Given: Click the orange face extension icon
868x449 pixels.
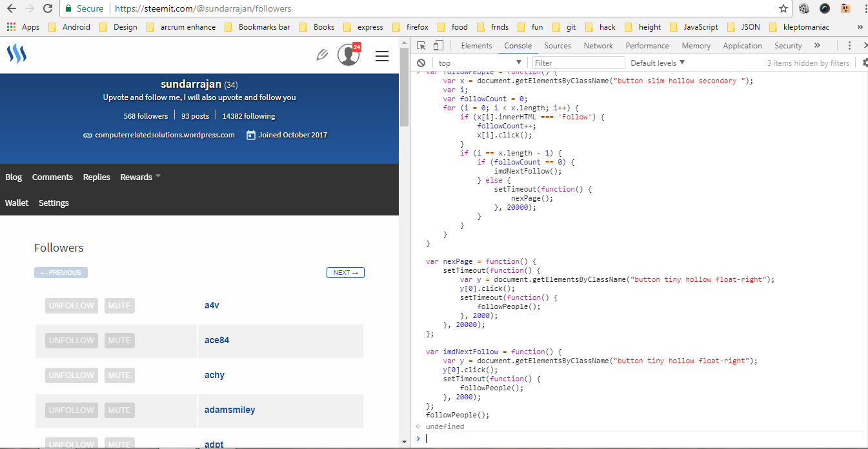Looking at the screenshot, I should 845,8.
